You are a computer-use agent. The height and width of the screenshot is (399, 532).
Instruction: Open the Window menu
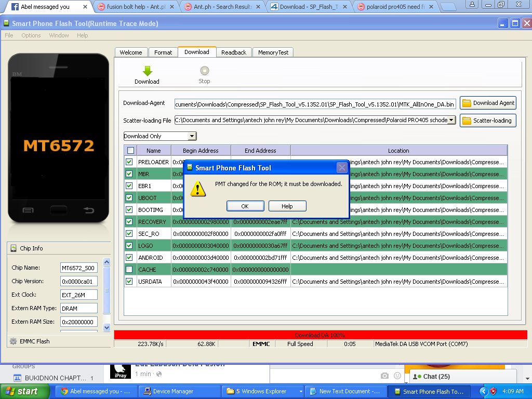(x=59, y=35)
